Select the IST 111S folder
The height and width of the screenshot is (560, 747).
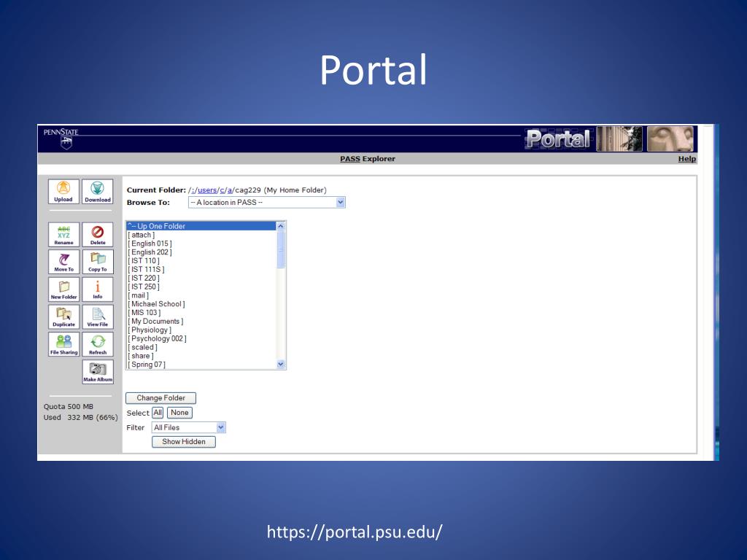point(201,269)
